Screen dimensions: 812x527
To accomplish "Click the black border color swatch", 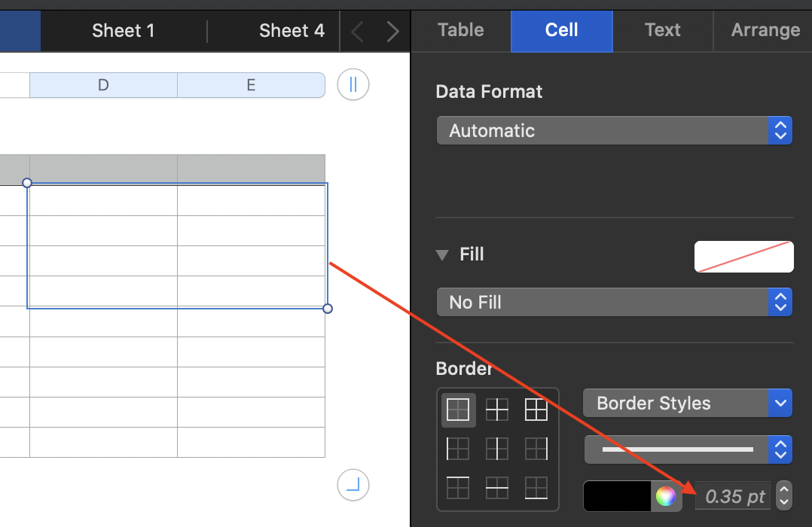I will pyautogui.click(x=617, y=496).
